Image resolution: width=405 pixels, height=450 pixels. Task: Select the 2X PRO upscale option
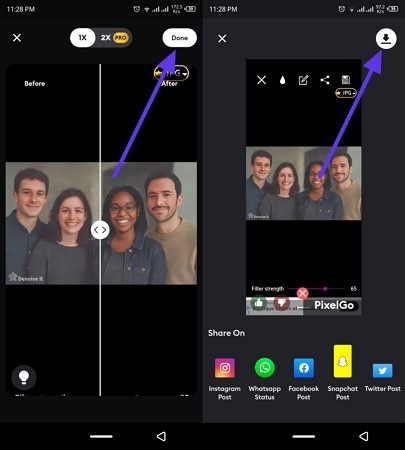(114, 38)
